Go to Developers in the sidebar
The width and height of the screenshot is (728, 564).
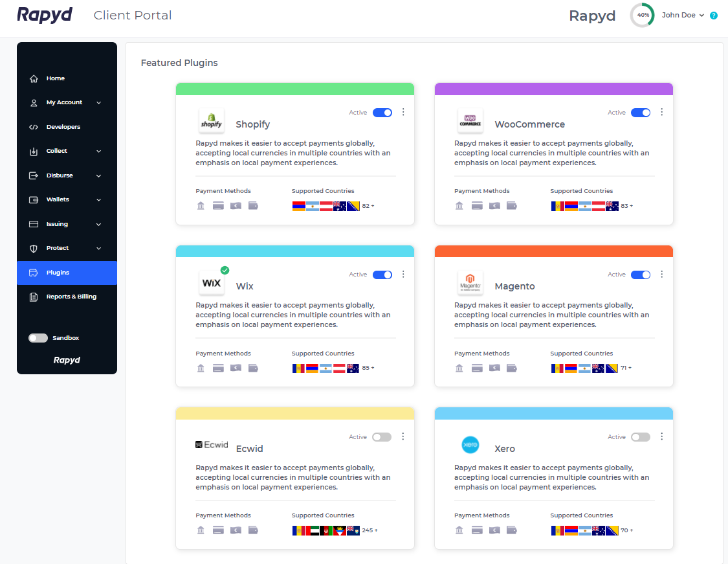[x=67, y=127]
